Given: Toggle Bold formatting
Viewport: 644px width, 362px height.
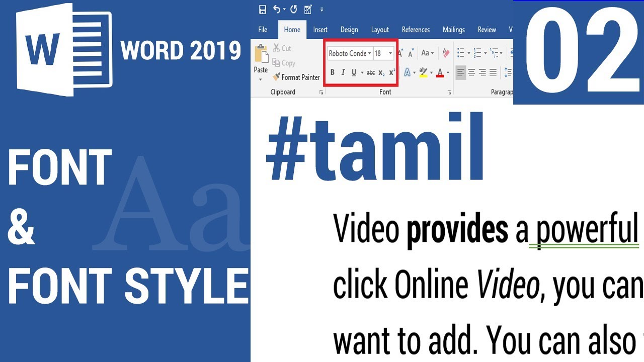Looking at the screenshot, I should click(332, 73).
